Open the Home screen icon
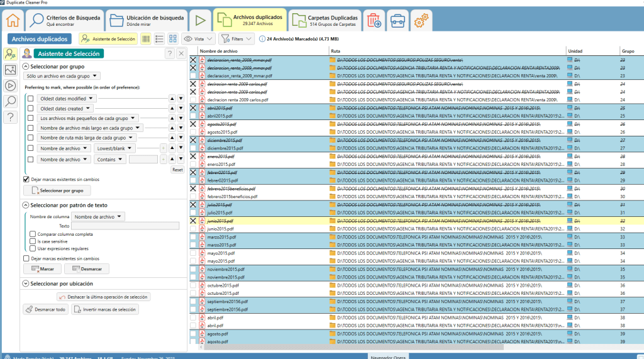 click(x=13, y=20)
